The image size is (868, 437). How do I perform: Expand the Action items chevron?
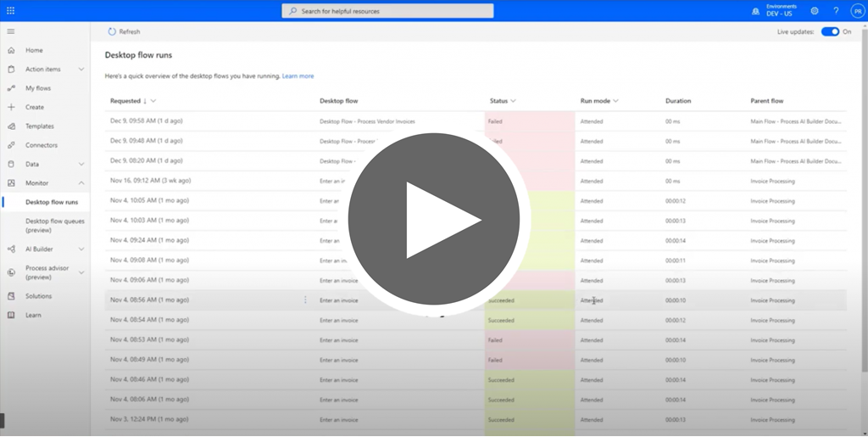[81, 70]
